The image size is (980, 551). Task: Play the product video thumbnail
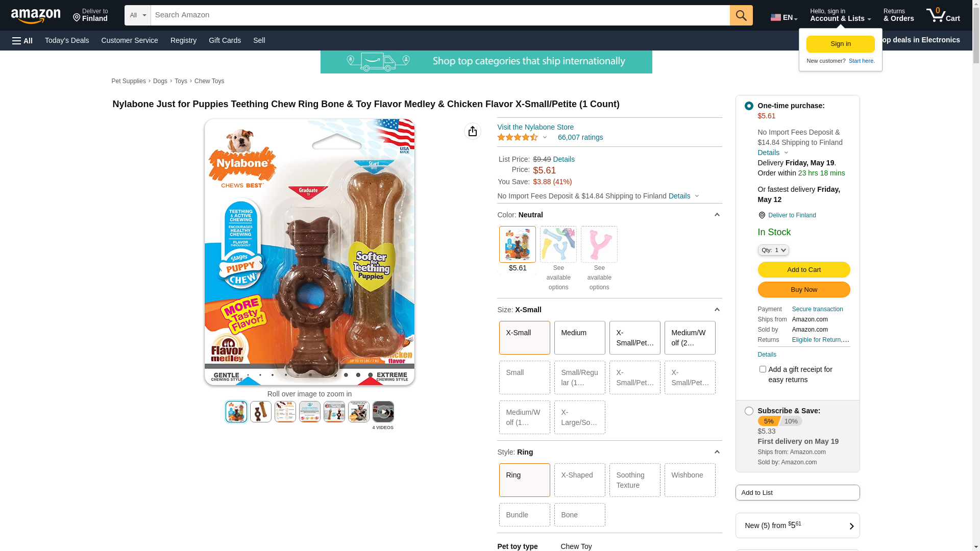[383, 412]
